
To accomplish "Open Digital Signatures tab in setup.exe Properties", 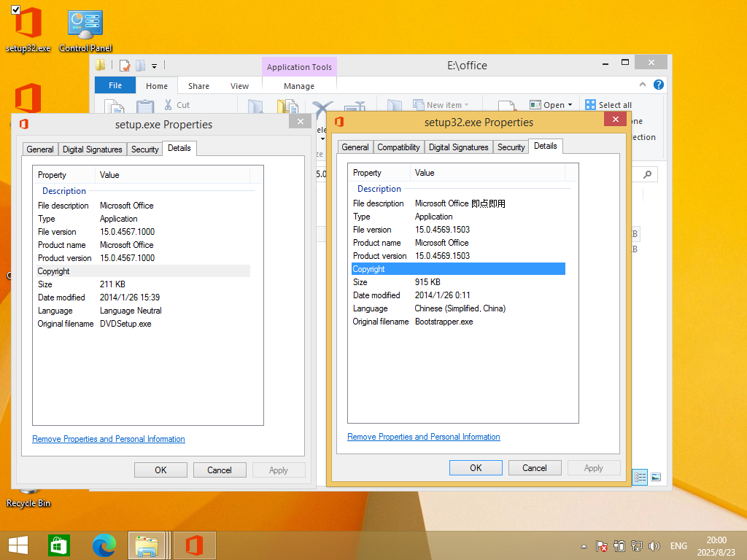I will (x=92, y=149).
